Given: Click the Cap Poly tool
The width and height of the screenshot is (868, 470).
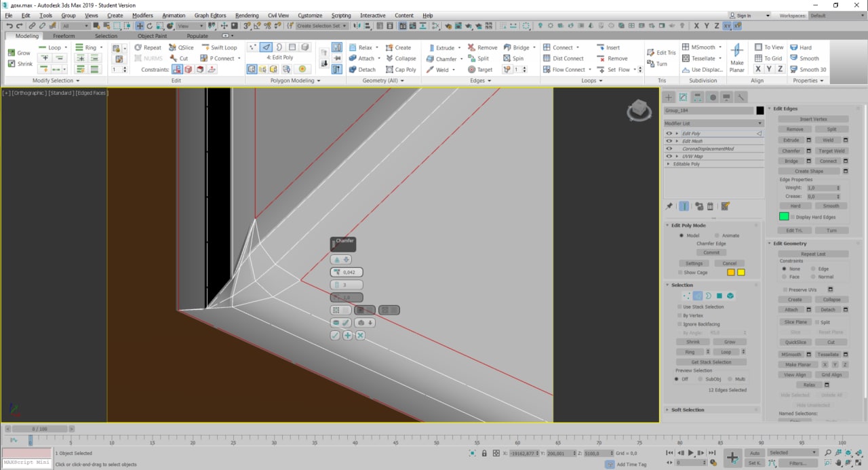Looking at the screenshot, I should click(401, 69).
